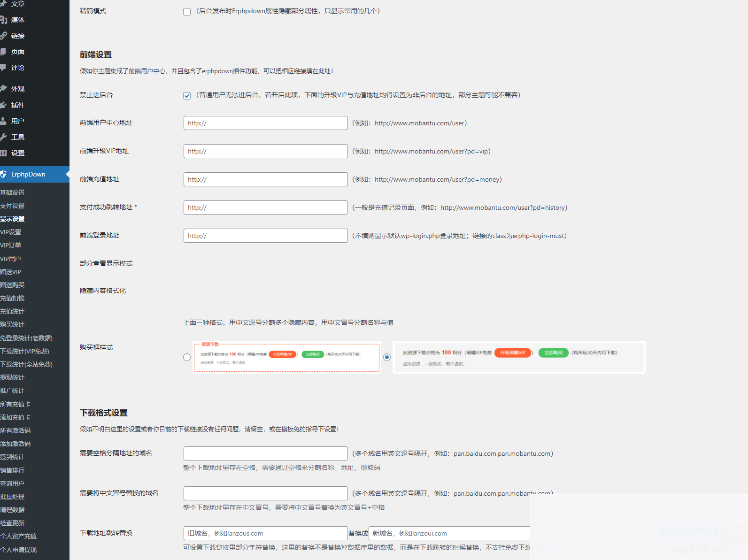
Task: Enable the 精简模式 checkbox
Action: point(187,12)
